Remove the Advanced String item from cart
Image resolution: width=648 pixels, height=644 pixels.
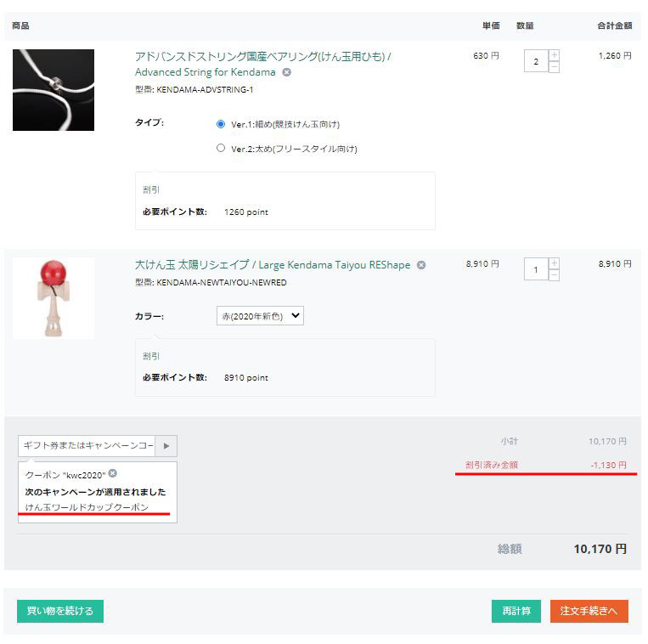[x=286, y=73]
